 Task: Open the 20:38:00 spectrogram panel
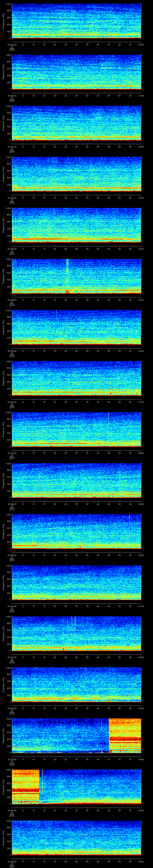click(76, 481)
